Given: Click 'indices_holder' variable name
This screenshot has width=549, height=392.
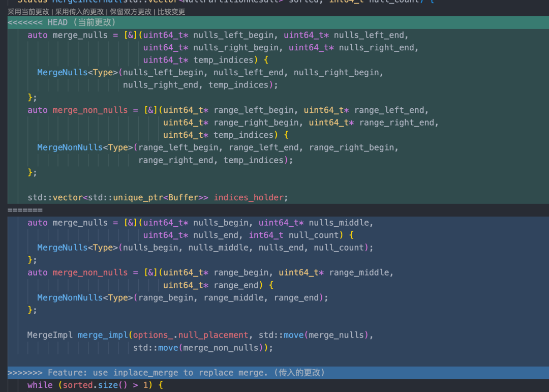Looking at the screenshot, I should [x=249, y=198].
